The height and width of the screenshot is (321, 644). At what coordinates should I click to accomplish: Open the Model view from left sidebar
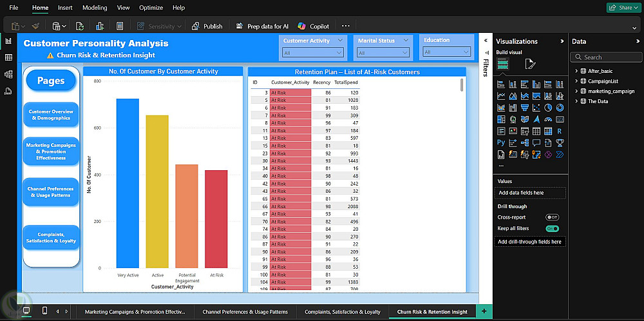click(x=8, y=74)
